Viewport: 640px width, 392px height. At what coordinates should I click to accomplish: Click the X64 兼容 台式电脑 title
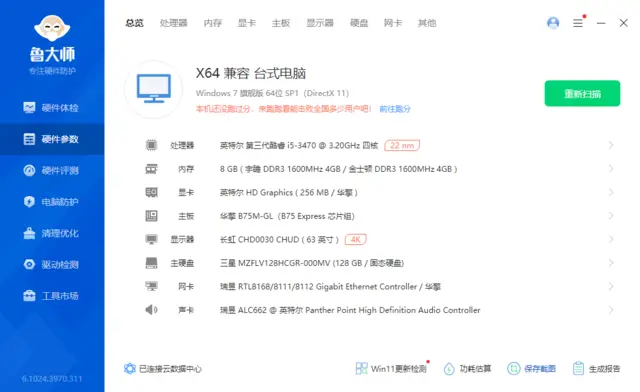[x=251, y=73]
